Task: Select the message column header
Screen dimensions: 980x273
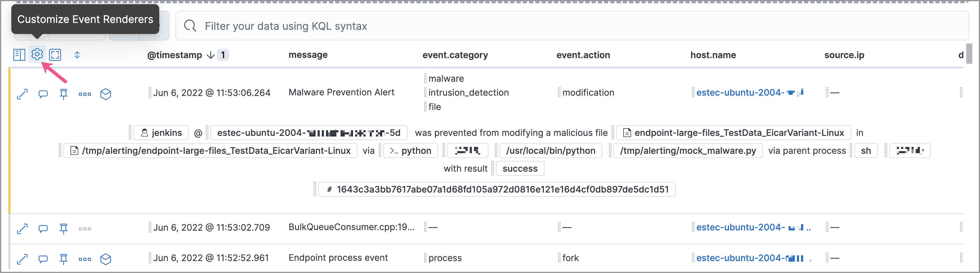Action: pyautogui.click(x=308, y=55)
